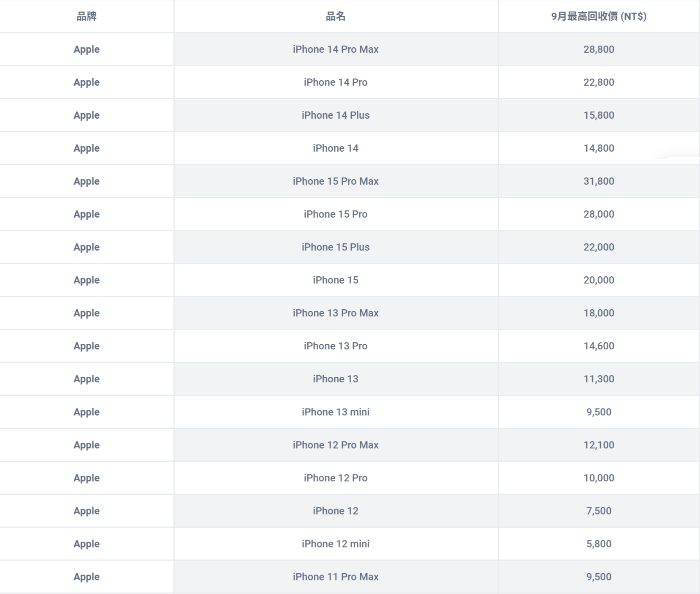
Task: Select the iPhone 13 mini name cell
Action: pyautogui.click(x=336, y=412)
